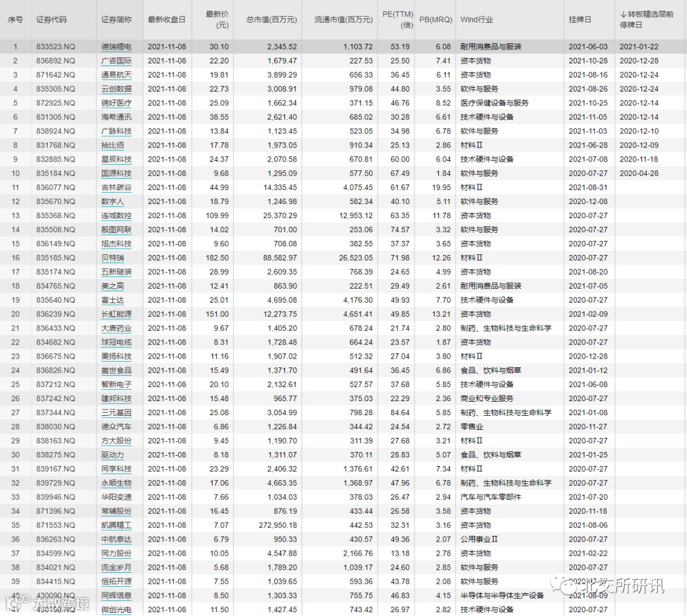Sort by 序号 column header
The height and width of the screenshot is (616, 687).
pyautogui.click(x=15, y=20)
